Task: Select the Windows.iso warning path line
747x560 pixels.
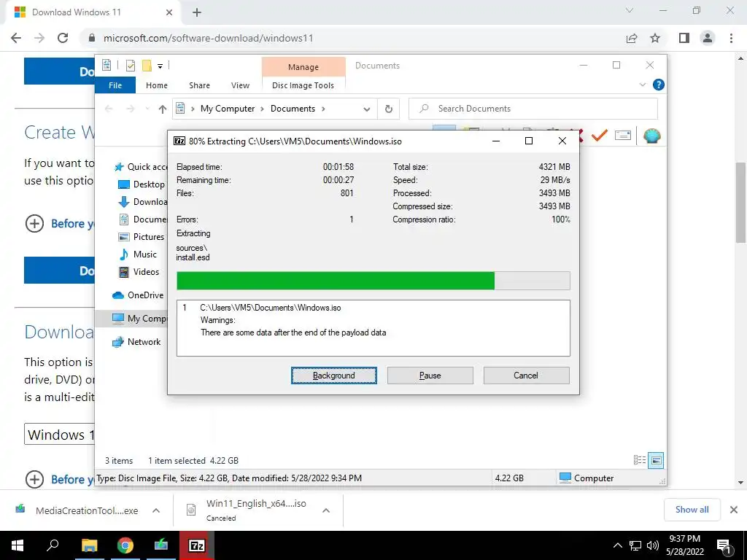Action: coord(270,308)
